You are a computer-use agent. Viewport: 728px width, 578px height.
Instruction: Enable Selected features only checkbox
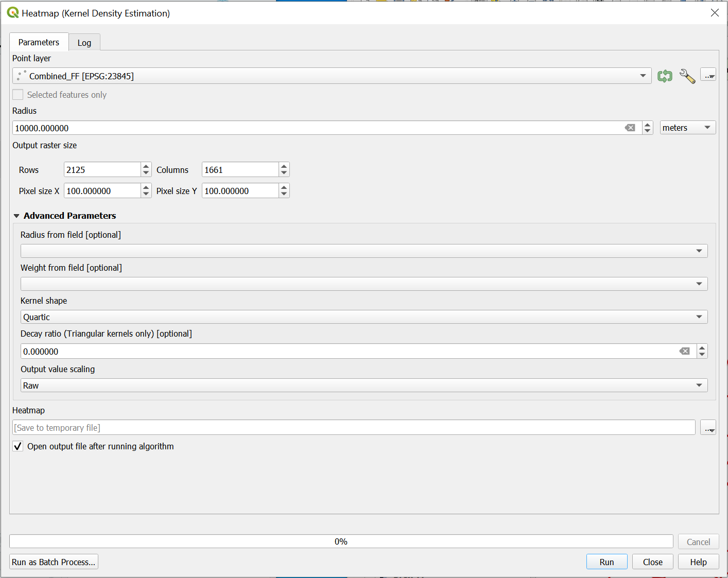tap(18, 95)
